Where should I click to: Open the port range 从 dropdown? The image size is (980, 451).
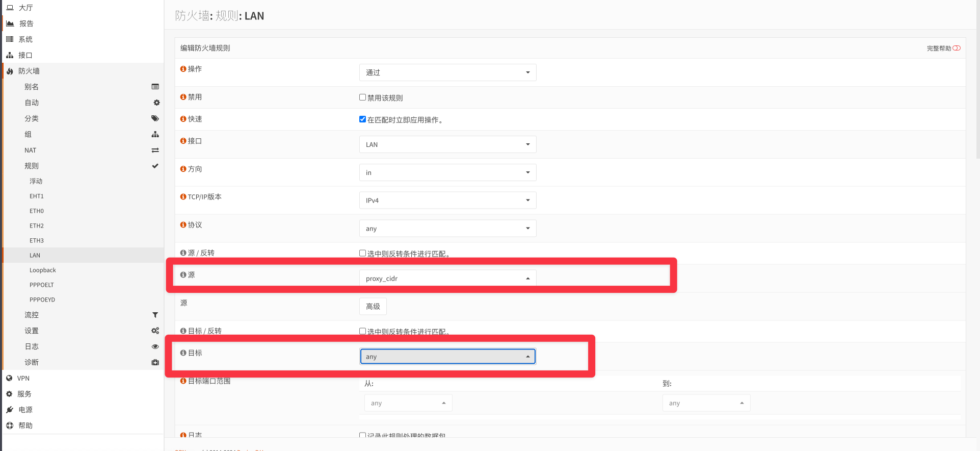point(408,403)
